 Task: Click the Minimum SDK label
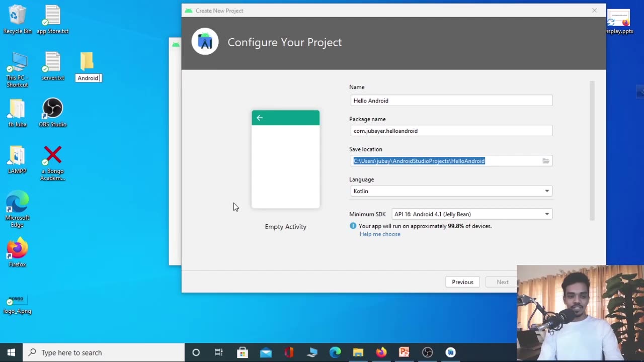367,214
